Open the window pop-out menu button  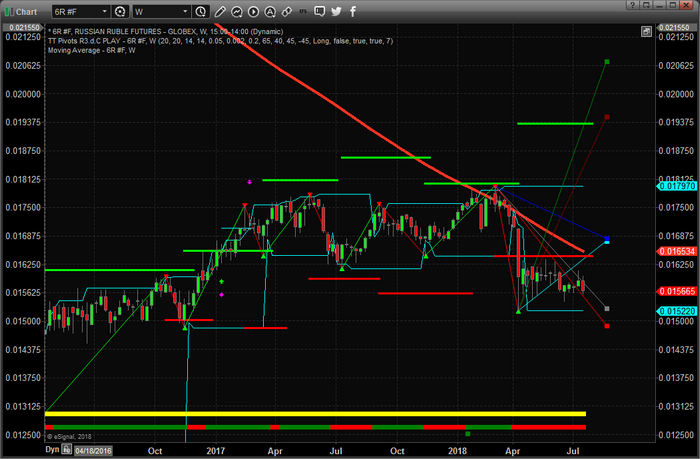tap(646, 5)
